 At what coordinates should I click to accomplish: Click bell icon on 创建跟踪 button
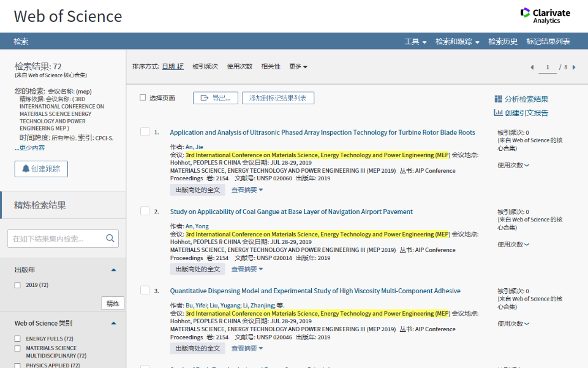pos(26,169)
